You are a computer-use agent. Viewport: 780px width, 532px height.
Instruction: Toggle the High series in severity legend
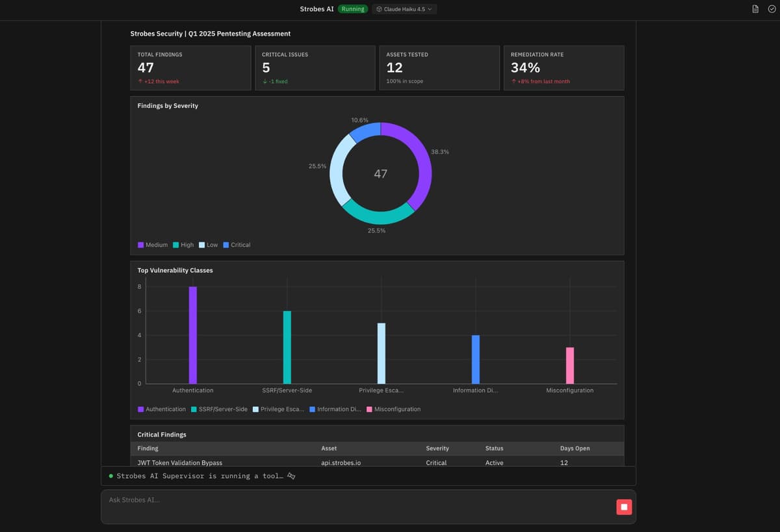coord(183,245)
